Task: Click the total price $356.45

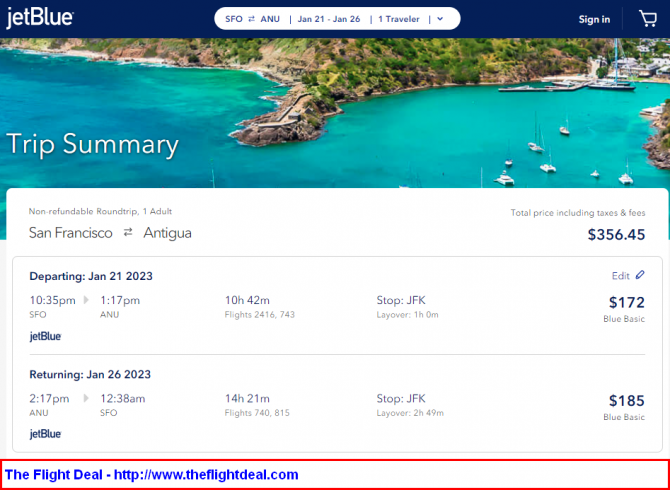Action: 616,235
